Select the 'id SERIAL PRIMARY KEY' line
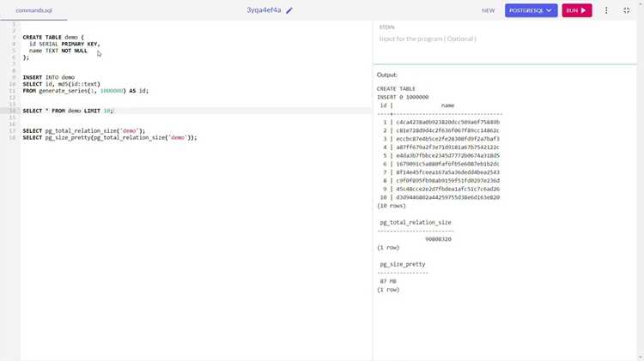The image size is (644, 361). click(64, 44)
